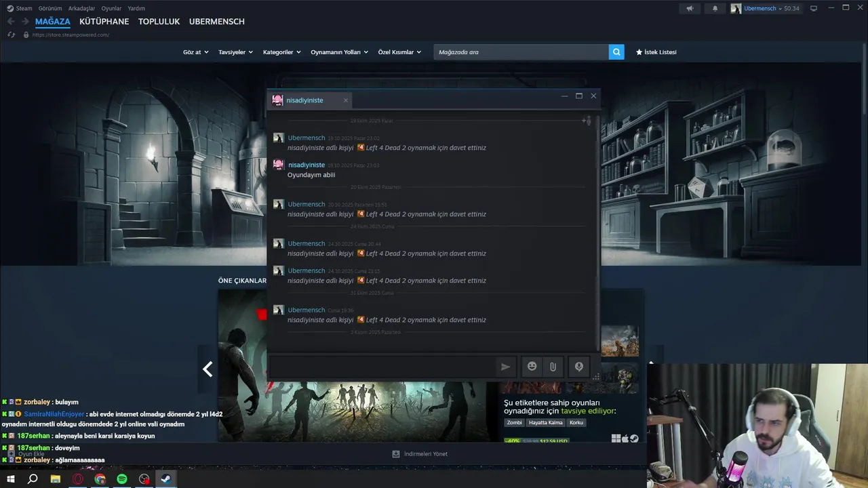Viewport: 868px width, 488px height.
Task: Open Spotify from the taskbar
Action: coord(122,479)
